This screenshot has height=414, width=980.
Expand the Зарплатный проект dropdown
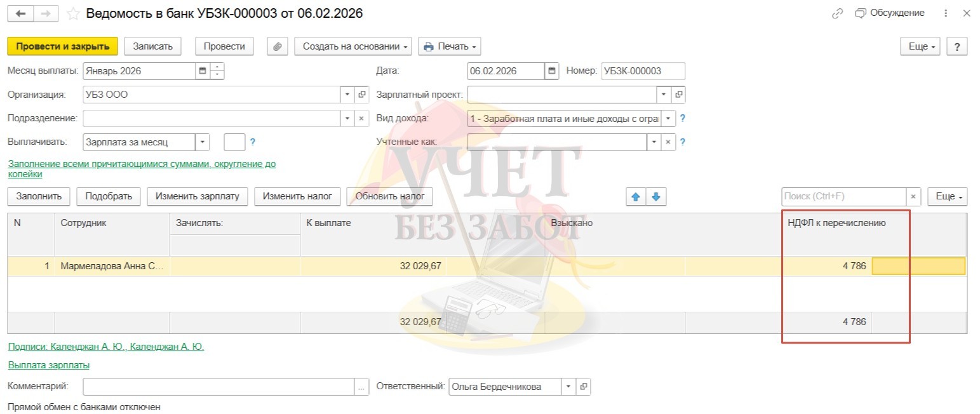coord(664,95)
